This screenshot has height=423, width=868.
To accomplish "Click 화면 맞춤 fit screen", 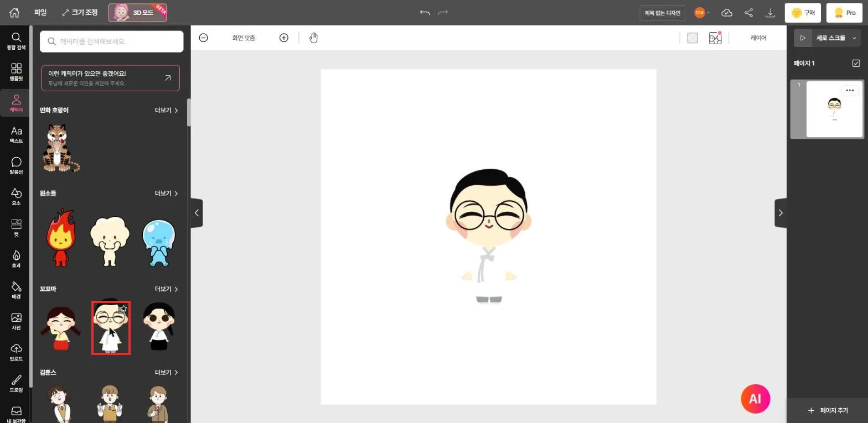I will tap(244, 38).
